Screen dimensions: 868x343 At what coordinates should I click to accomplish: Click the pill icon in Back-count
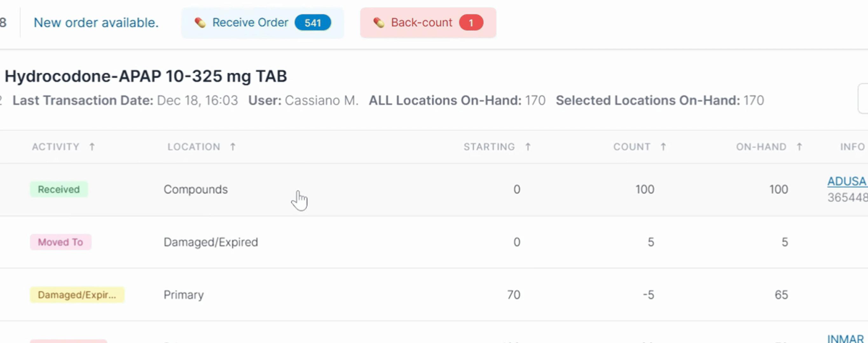379,23
